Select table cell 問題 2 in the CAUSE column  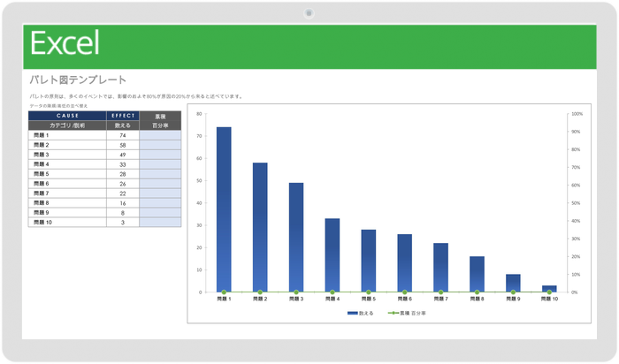tap(67, 145)
